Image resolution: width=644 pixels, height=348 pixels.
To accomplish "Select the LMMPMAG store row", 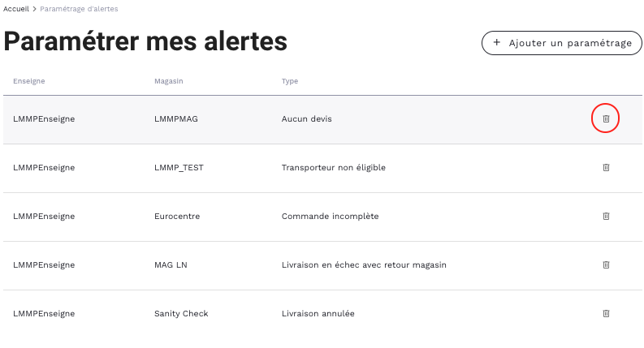I will [x=176, y=119].
